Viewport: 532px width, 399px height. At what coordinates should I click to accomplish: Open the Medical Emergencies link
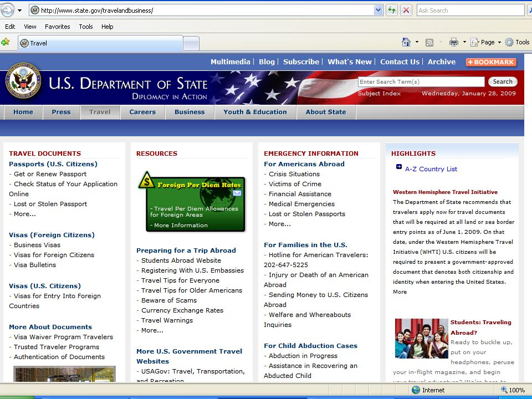pyautogui.click(x=301, y=204)
